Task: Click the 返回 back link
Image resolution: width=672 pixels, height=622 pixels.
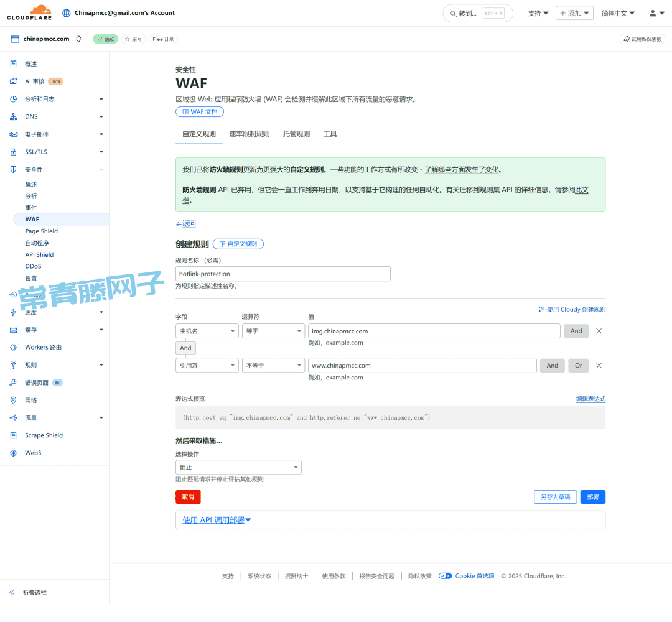Action: (x=185, y=224)
